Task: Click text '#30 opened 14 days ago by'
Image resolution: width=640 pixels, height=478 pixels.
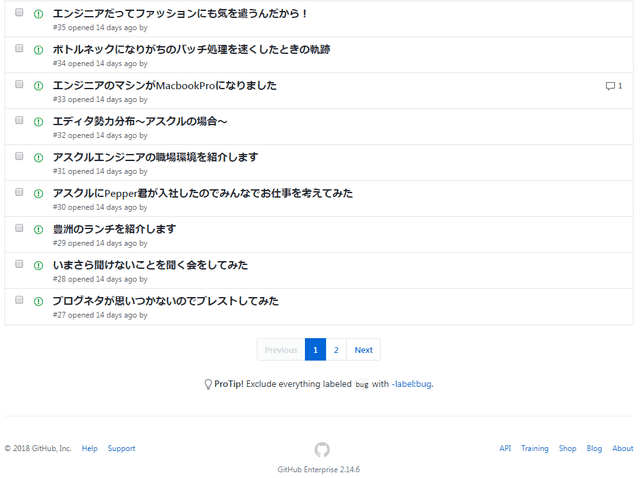Action: pos(100,207)
